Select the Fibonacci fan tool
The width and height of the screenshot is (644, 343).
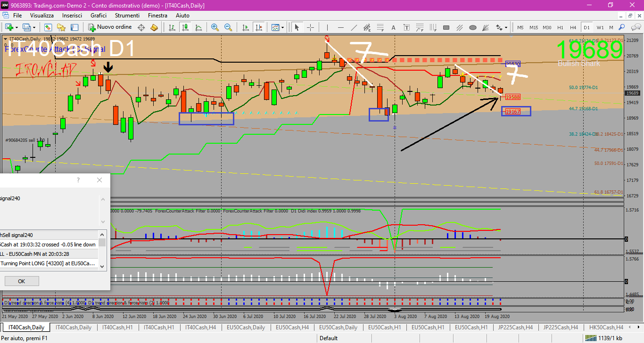pyautogui.click(x=486, y=27)
